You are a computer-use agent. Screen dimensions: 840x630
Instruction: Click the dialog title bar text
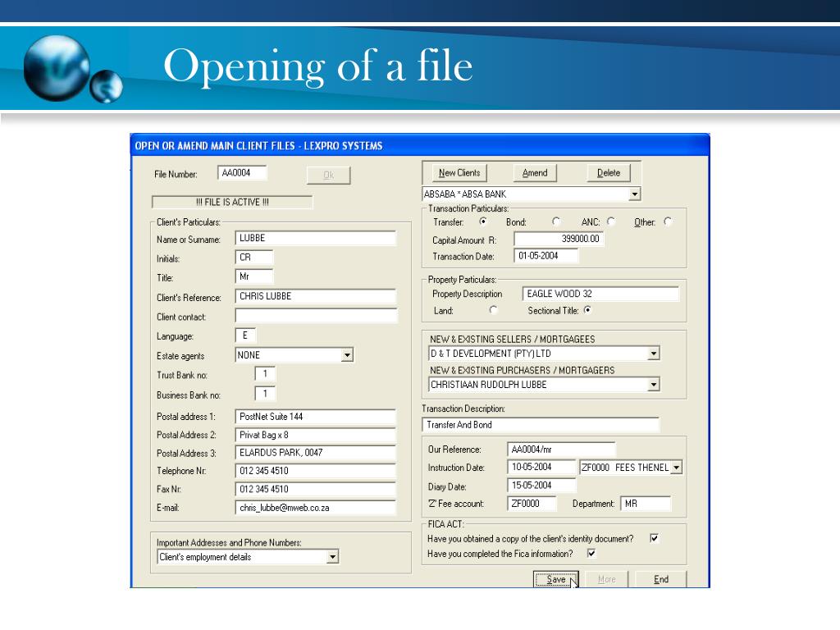point(258,146)
